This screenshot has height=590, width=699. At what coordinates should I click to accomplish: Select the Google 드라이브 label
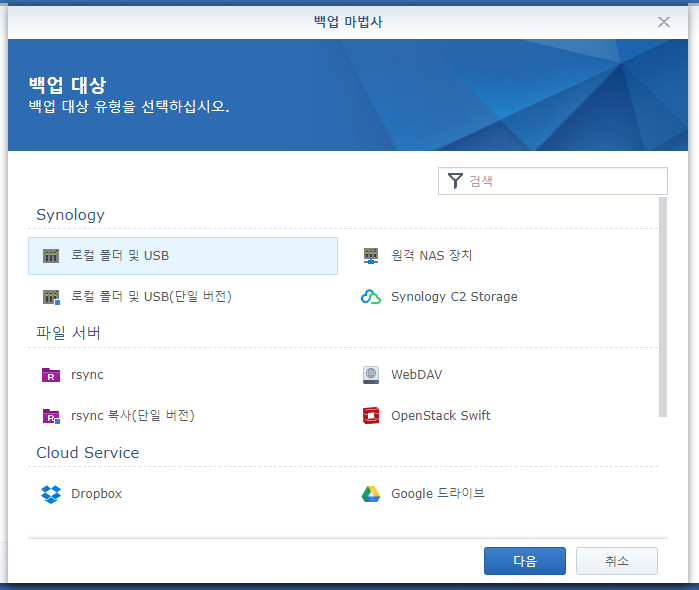[x=438, y=494]
